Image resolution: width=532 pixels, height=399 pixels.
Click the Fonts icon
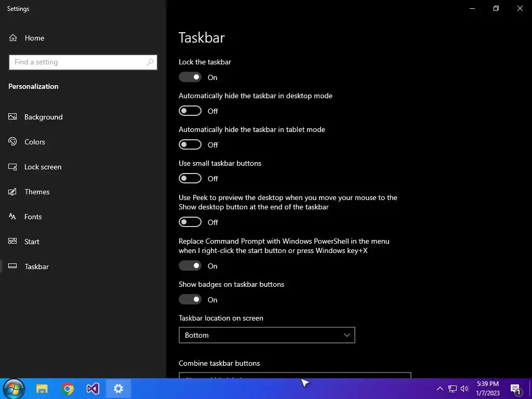point(12,217)
